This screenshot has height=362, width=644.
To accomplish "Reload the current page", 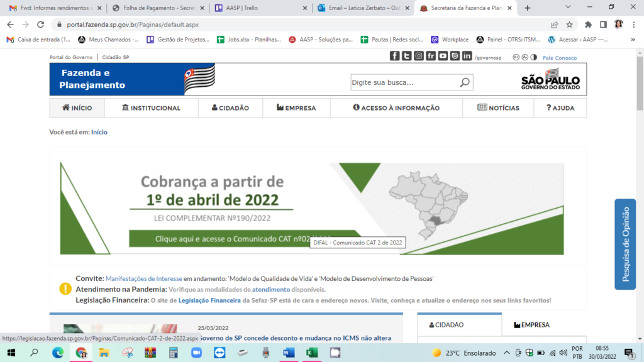I will tap(40, 25).
